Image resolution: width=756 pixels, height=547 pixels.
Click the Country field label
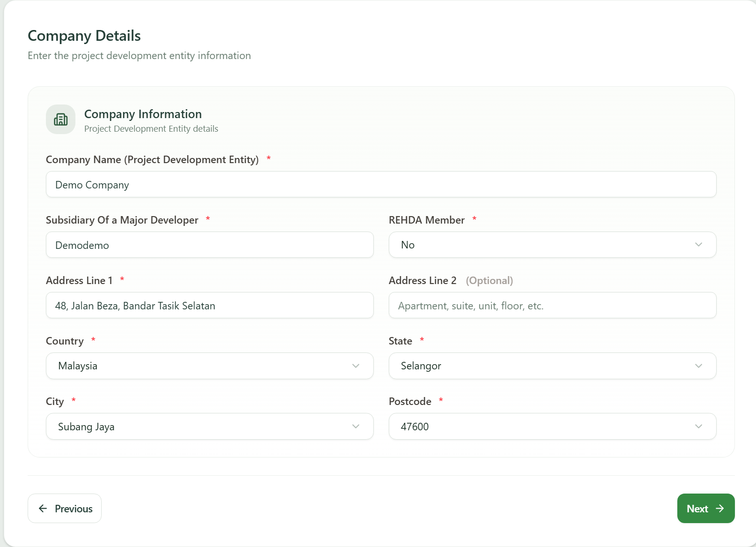(65, 341)
